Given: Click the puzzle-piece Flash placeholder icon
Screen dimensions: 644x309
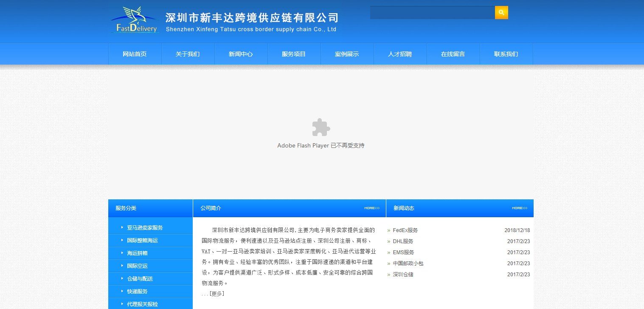Looking at the screenshot, I should click(321, 127).
